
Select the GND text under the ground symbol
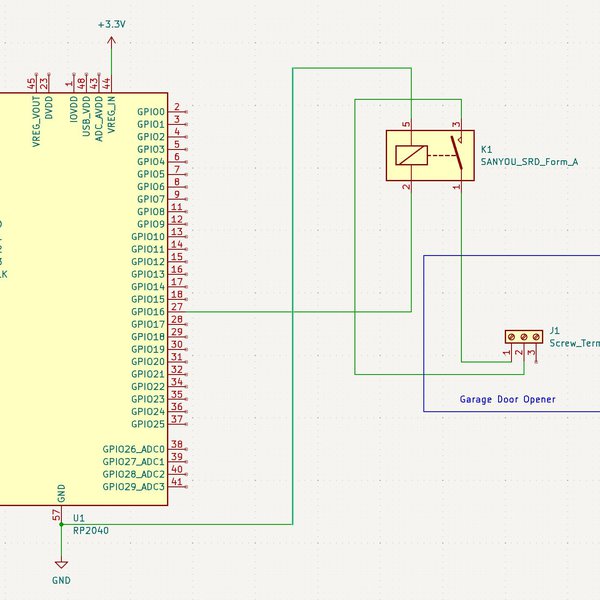tap(61, 580)
